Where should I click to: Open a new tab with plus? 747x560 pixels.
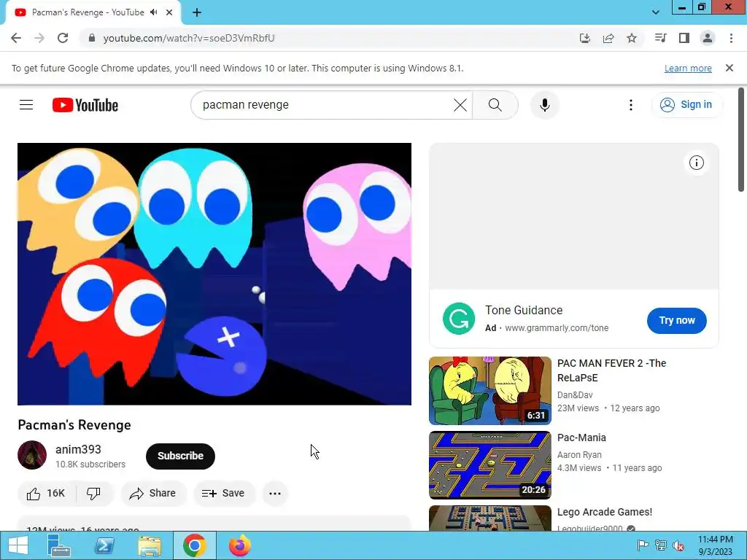(197, 12)
